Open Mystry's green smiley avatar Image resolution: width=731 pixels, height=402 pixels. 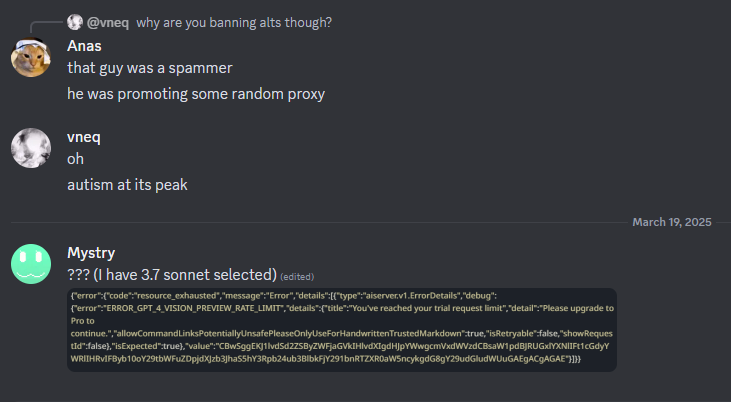[x=31, y=264]
